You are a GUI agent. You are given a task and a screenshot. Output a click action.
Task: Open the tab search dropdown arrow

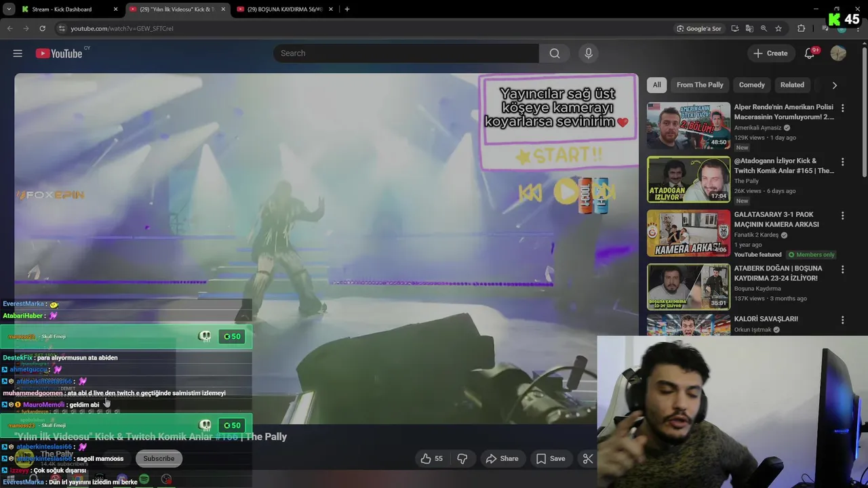(9, 9)
